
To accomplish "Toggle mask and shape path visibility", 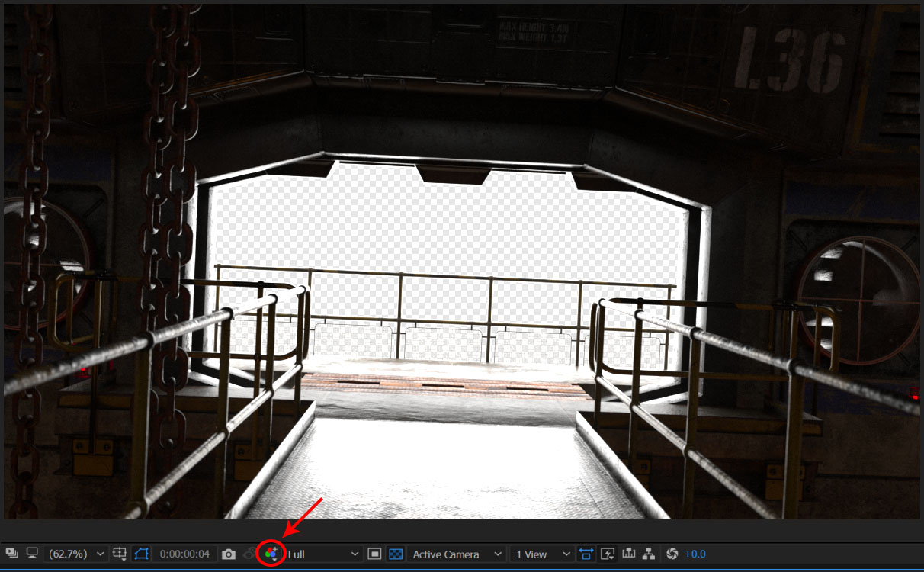I will [x=141, y=554].
